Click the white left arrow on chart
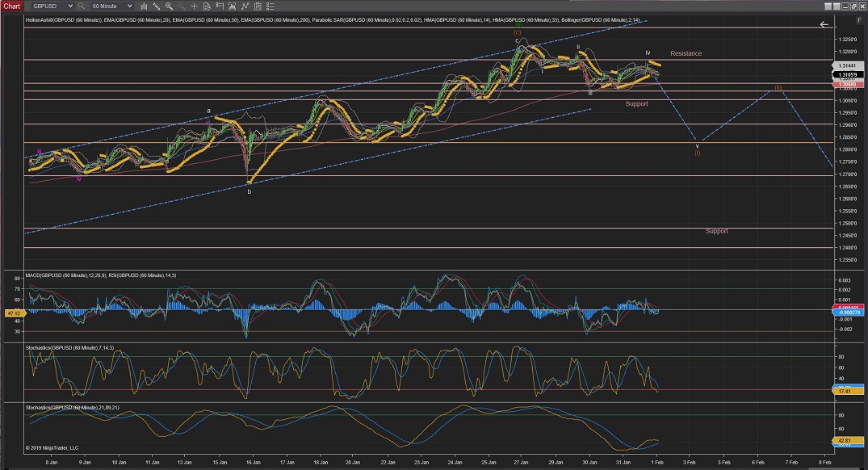Viewport: 868px width, 470px height. point(824,24)
